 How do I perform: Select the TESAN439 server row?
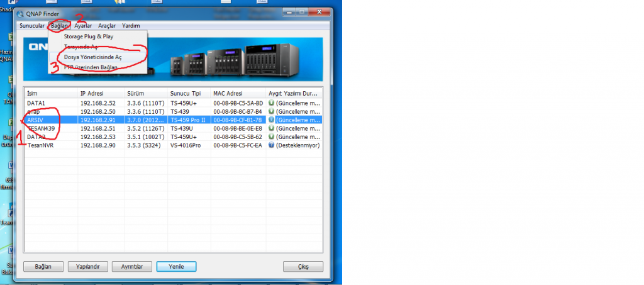(173, 128)
